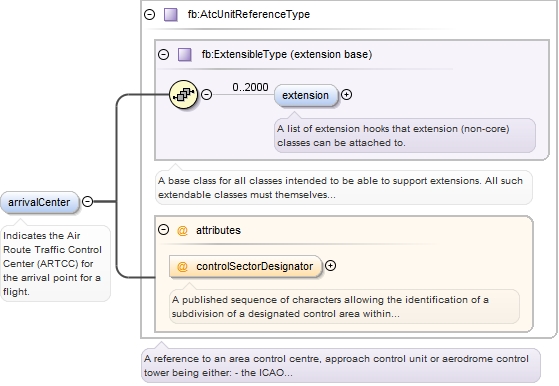This screenshot has height=386, width=559.
Task: Collapse the attributes section
Action: (x=163, y=230)
